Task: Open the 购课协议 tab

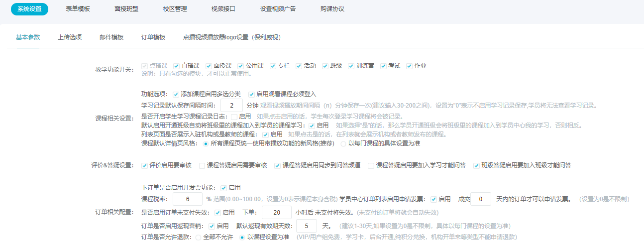Action: click(331, 9)
